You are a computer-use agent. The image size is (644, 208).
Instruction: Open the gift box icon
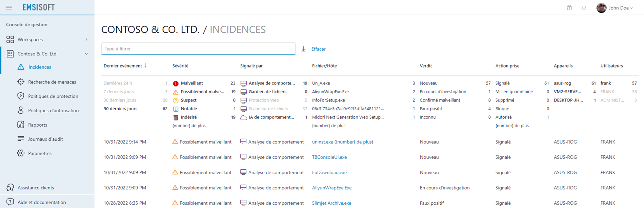point(569,8)
